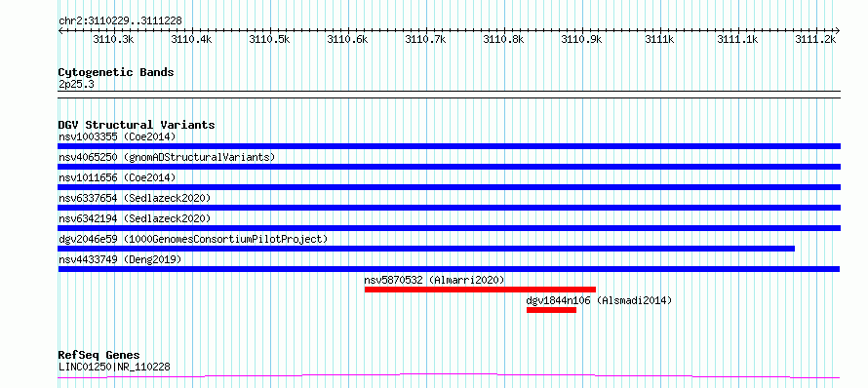Click the 3111.1k ruler mark
868x388 pixels.
point(738,39)
